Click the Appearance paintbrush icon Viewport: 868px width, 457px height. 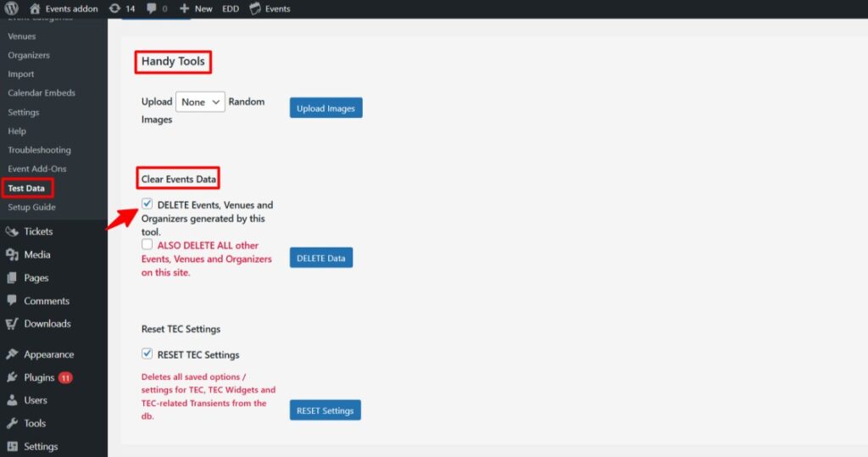click(x=12, y=354)
